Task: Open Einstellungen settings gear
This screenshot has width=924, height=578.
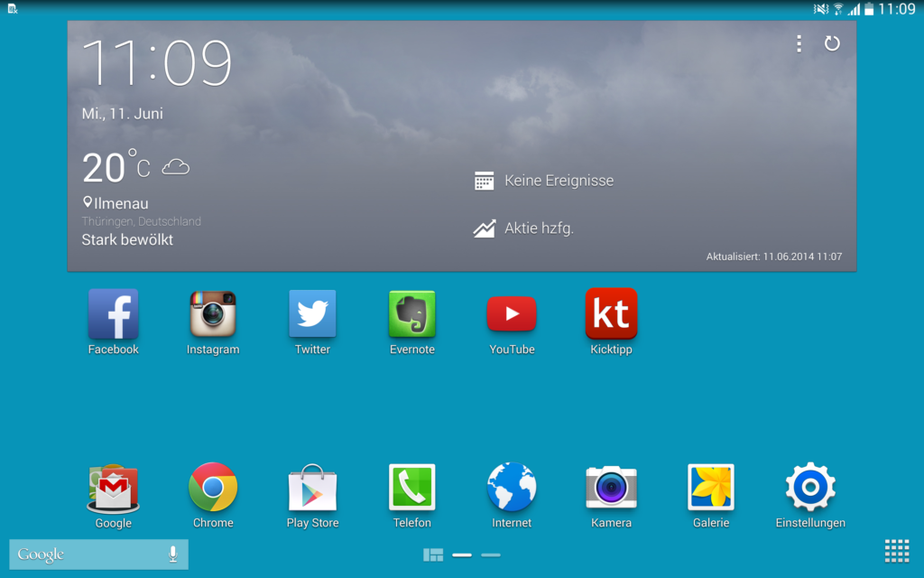Action: (810, 487)
